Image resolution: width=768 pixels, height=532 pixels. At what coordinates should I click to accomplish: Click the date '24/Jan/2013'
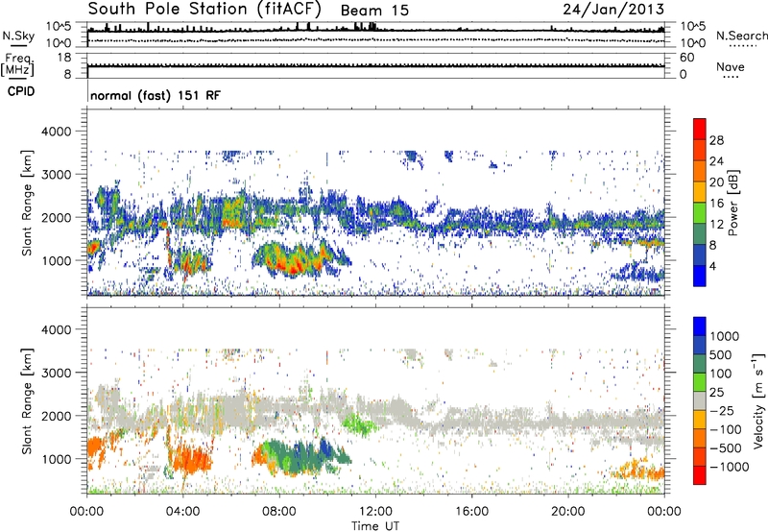tap(613, 9)
